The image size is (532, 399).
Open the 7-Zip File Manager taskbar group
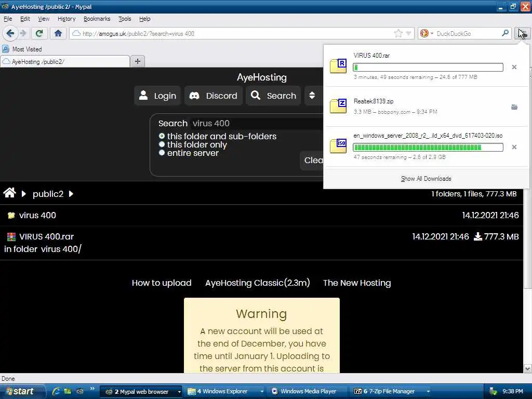(392, 392)
